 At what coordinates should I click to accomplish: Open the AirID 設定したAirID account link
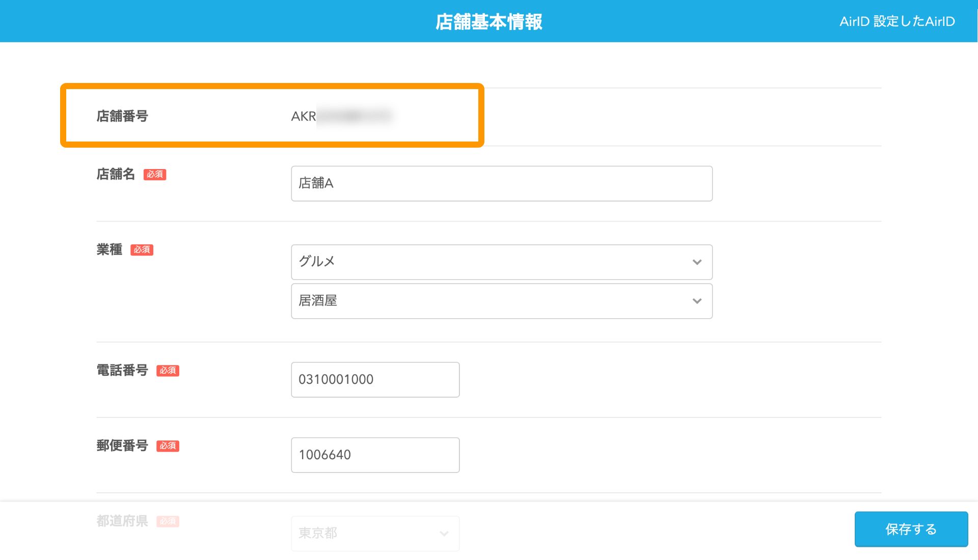tap(896, 21)
